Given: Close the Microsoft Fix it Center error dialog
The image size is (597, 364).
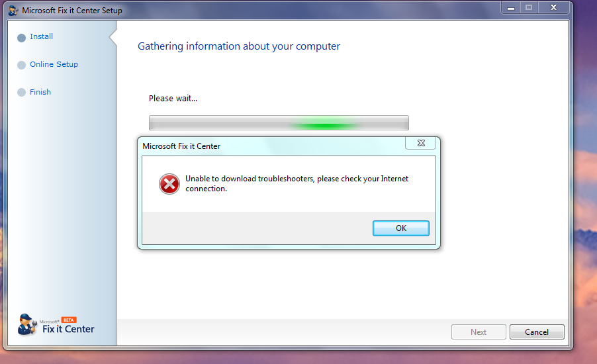Looking at the screenshot, I should coord(421,143).
